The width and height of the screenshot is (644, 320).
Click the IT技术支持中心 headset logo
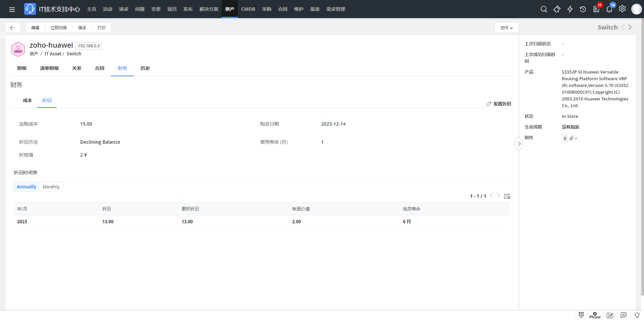[30, 9]
